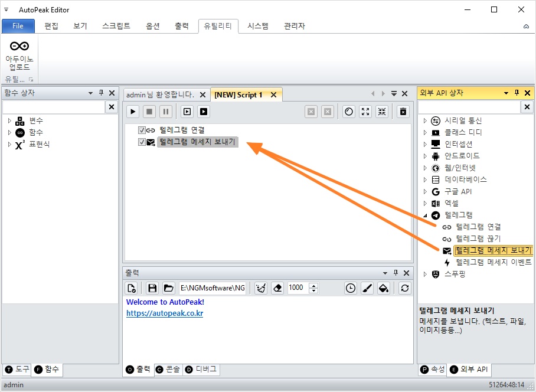Increase the 1000 line count stepper
Image resolution: width=536 pixels, height=392 pixels.
pos(313,285)
